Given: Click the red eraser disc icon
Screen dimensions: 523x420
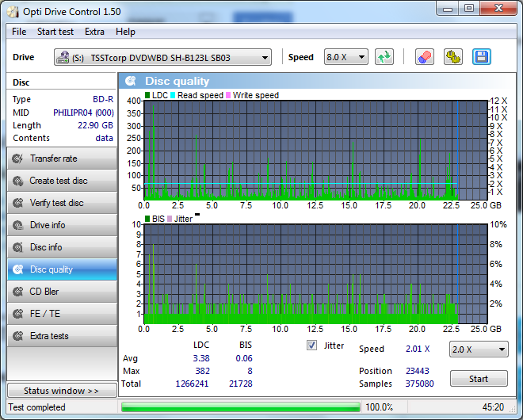Looking at the screenshot, I should click(425, 57).
